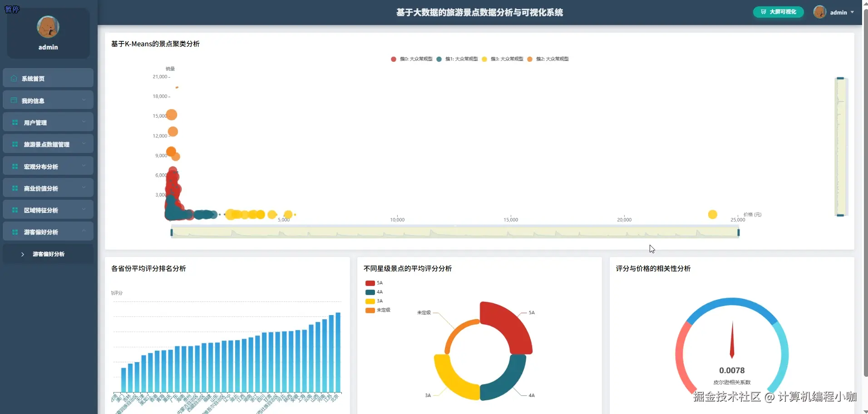Screen dimensions: 868x414
Task: Open 区域特征分析 from the sidebar icon
Action: [15, 210]
